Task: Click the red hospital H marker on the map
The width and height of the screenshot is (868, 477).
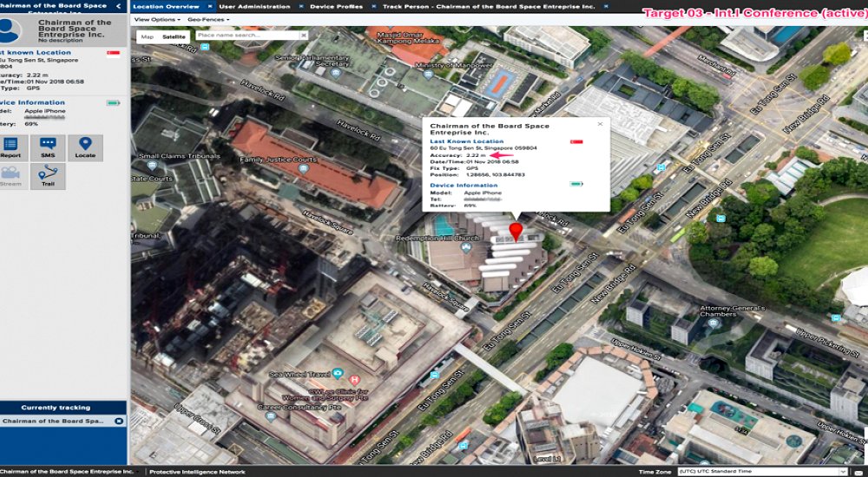Action: (355, 380)
